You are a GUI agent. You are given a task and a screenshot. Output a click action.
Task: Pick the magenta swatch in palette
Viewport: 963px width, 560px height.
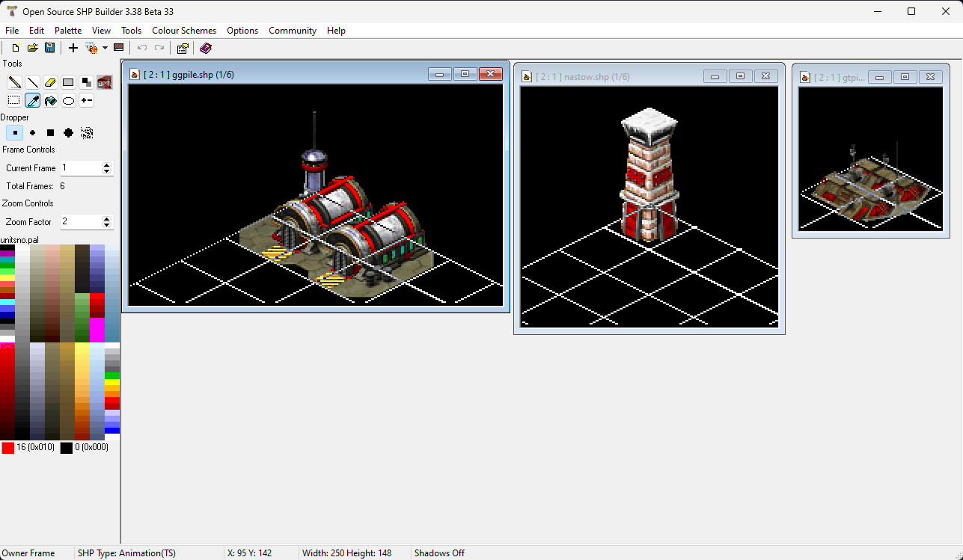point(97,330)
